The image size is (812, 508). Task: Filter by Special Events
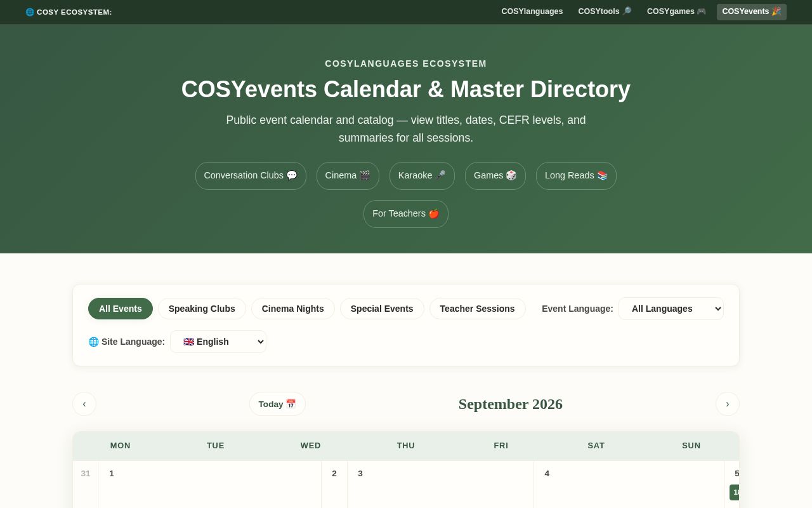click(382, 309)
